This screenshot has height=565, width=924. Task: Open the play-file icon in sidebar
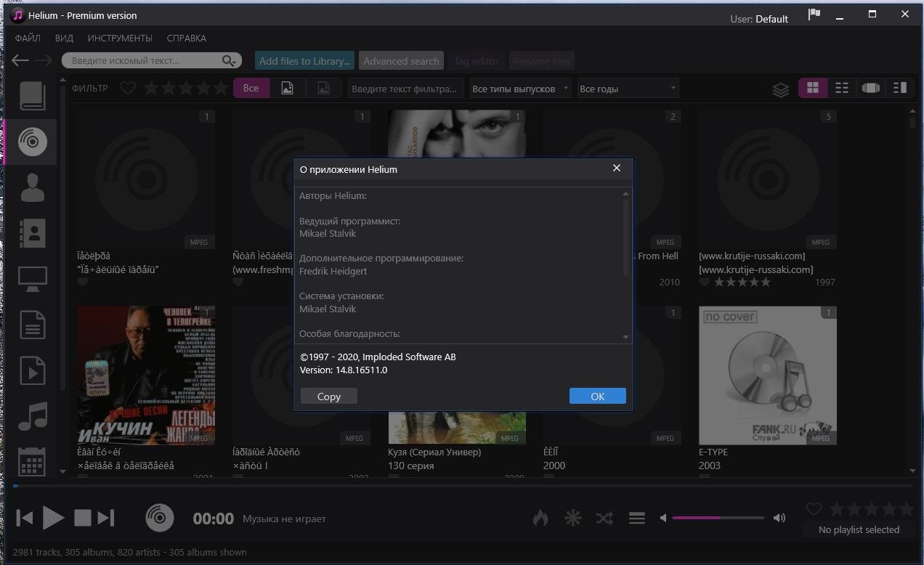pyautogui.click(x=33, y=370)
